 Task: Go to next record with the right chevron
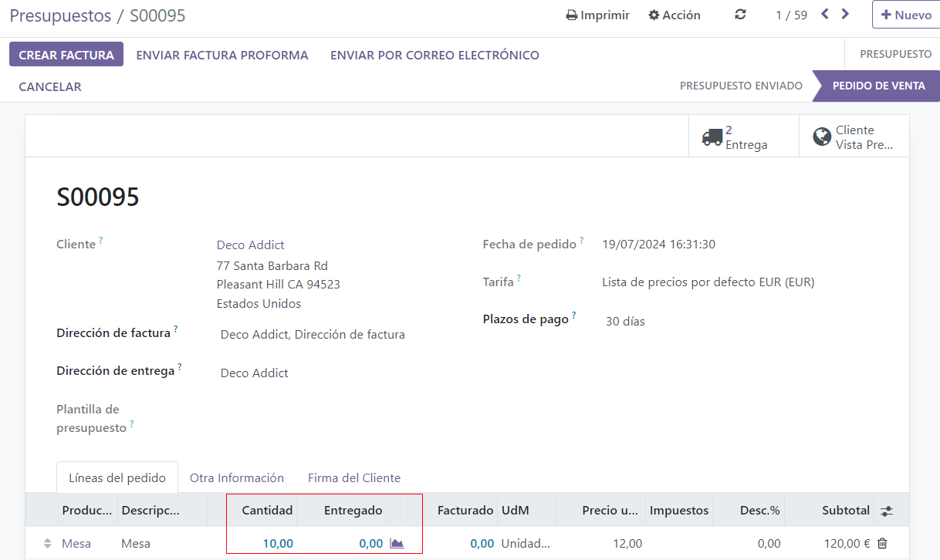(845, 13)
